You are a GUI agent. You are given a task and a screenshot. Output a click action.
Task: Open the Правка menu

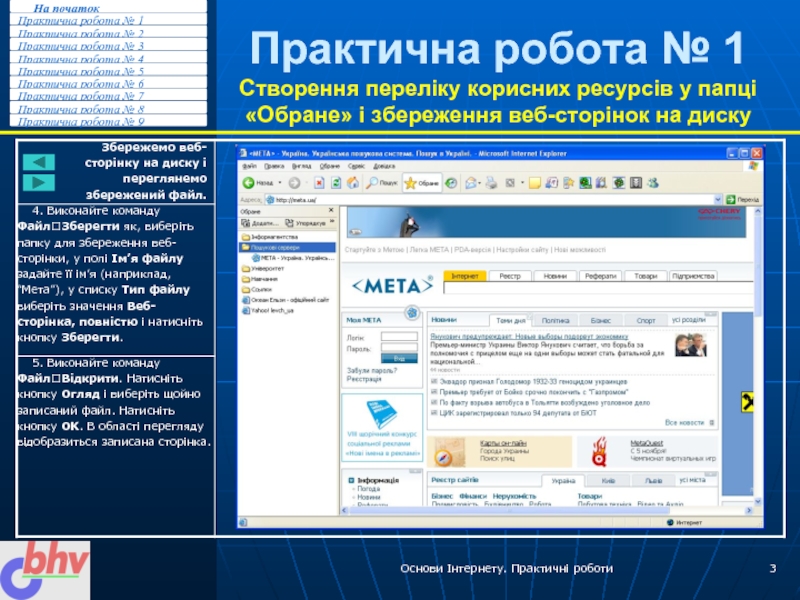coord(274,166)
